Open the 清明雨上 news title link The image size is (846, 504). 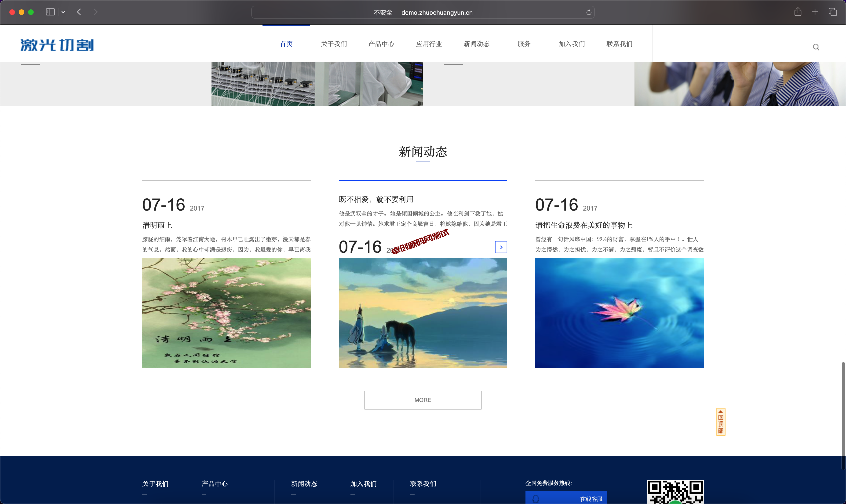point(157,225)
